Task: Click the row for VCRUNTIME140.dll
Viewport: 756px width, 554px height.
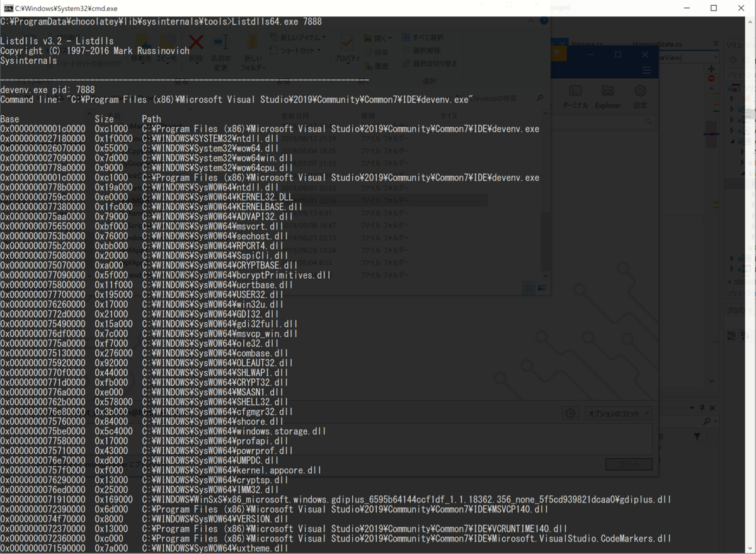Action: coord(283,529)
